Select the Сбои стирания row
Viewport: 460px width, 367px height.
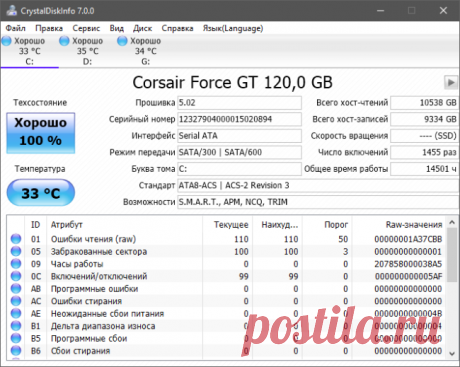(x=227, y=351)
